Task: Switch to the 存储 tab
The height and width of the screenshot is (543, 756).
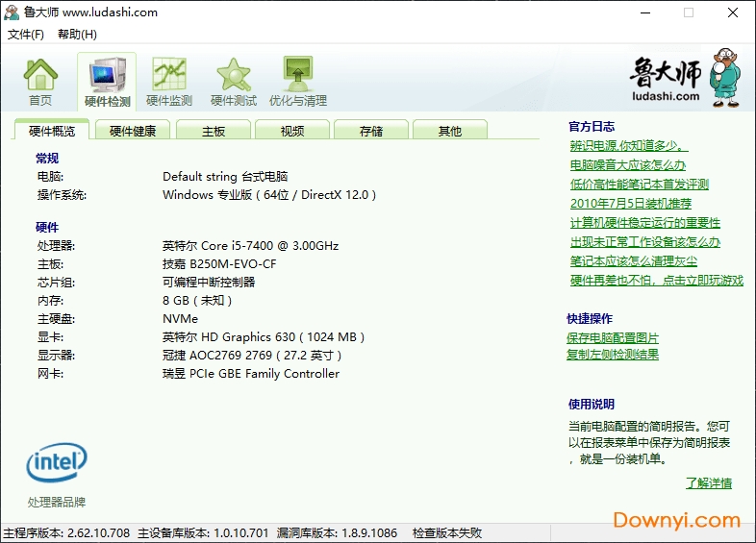Action: tap(371, 131)
